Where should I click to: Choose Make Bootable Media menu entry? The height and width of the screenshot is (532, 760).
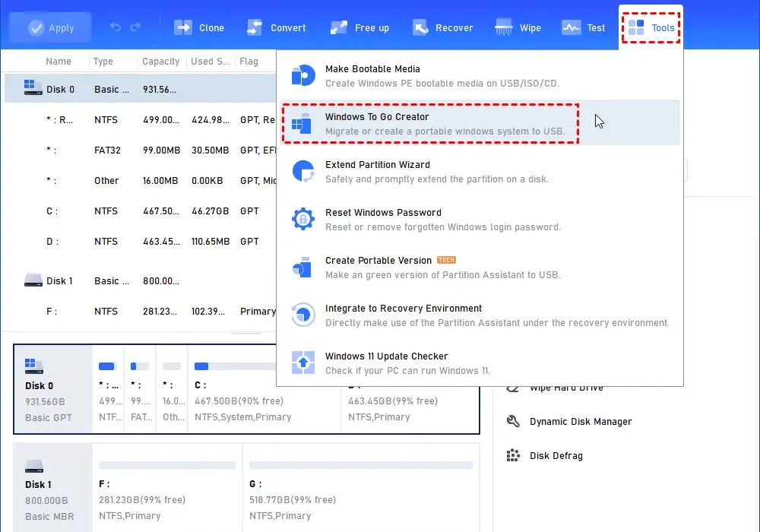pyautogui.click(x=480, y=75)
